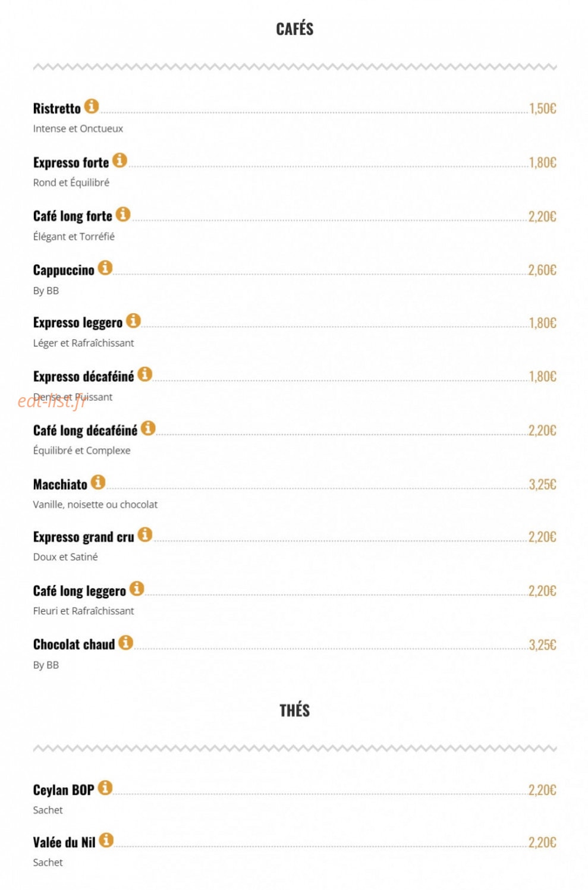Click the Macchiato info icon
This screenshot has height=890, width=588.
coord(98,482)
